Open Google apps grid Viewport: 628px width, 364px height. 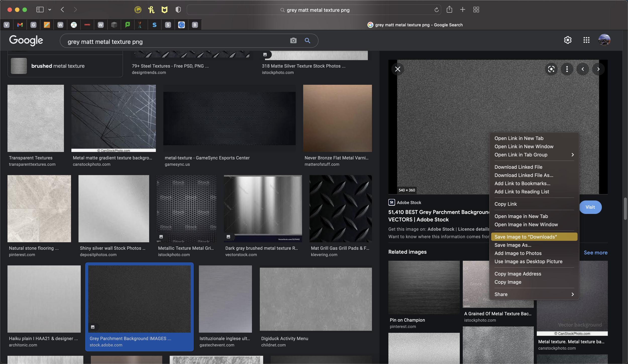[x=586, y=40]
